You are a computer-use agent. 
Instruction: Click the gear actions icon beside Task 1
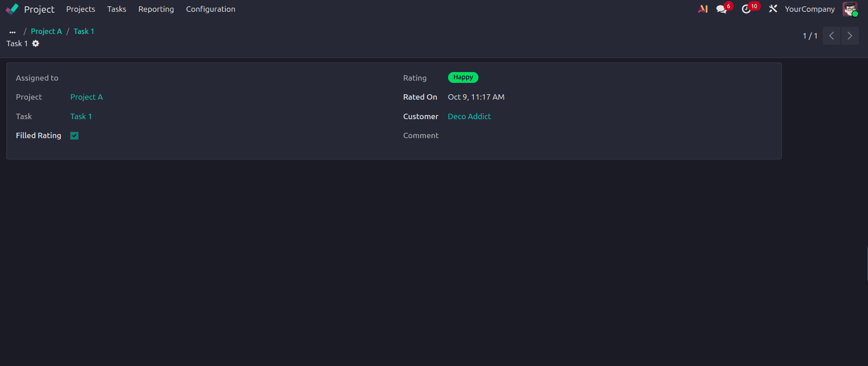36,43
